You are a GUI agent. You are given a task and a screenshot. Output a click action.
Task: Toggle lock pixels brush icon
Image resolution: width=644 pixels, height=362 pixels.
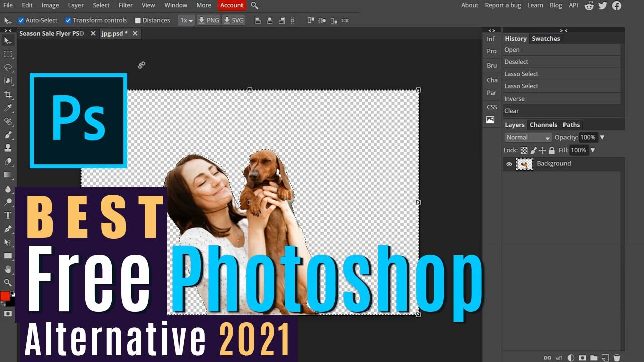click(534, 150)
